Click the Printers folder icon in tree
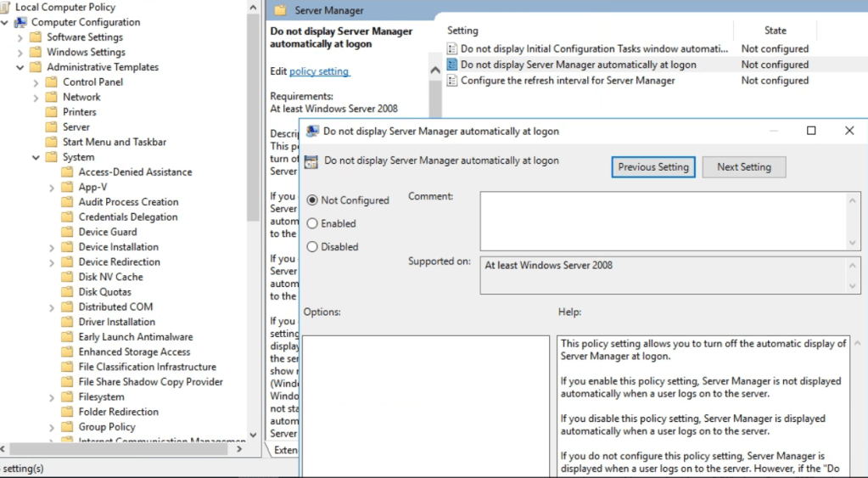 (x=52, y=112)
